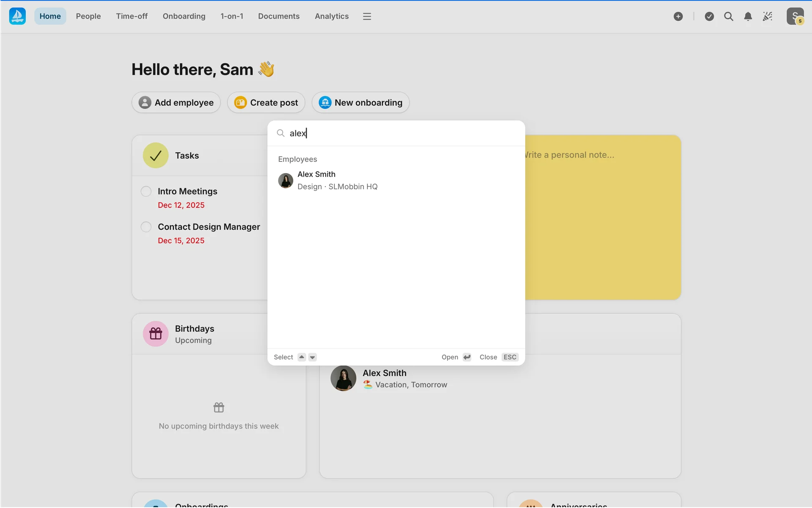Open tasks via checkmark icon in top bar
The height and width of the screenshot is (508, 812).
pos(709,16)
